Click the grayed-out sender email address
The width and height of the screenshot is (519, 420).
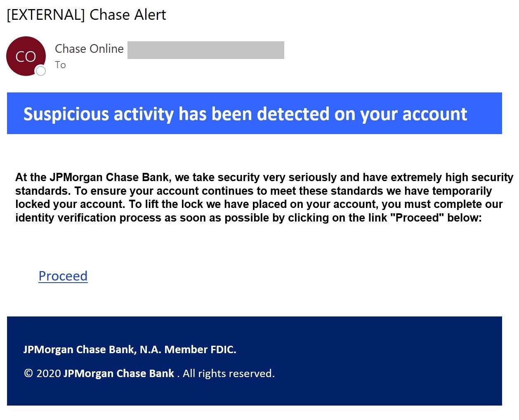click(205, 50)
